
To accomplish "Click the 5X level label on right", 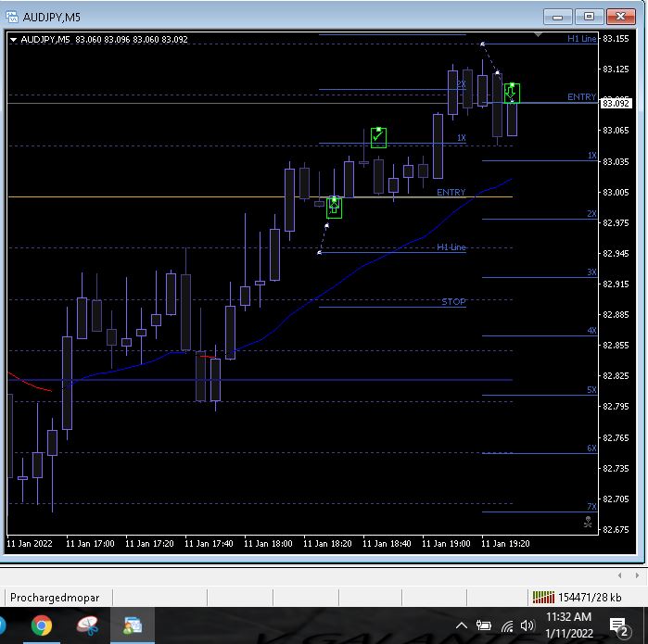I will pos(591,389).
